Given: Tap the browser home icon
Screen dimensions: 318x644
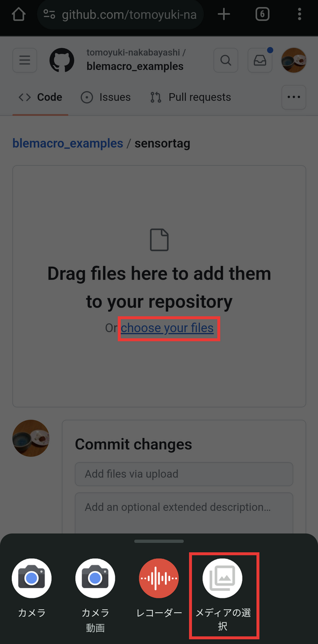Looking at the screenshot, I should (18, 14).
